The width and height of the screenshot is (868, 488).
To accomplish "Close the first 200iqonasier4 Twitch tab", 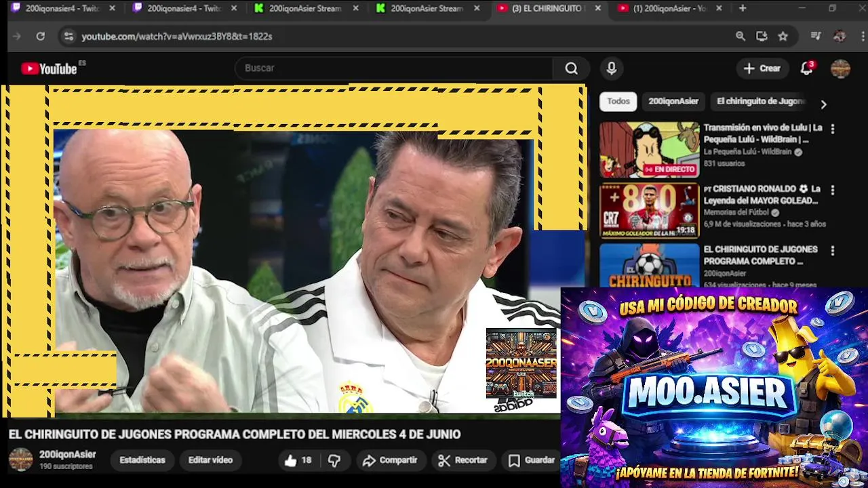I will click(x=112, y=8).
